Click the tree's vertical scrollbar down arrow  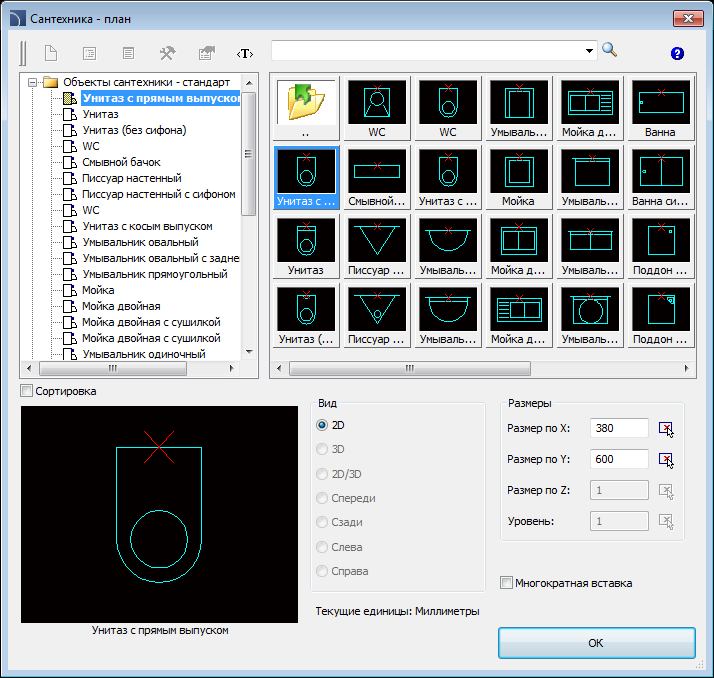(x=249, y=352)
